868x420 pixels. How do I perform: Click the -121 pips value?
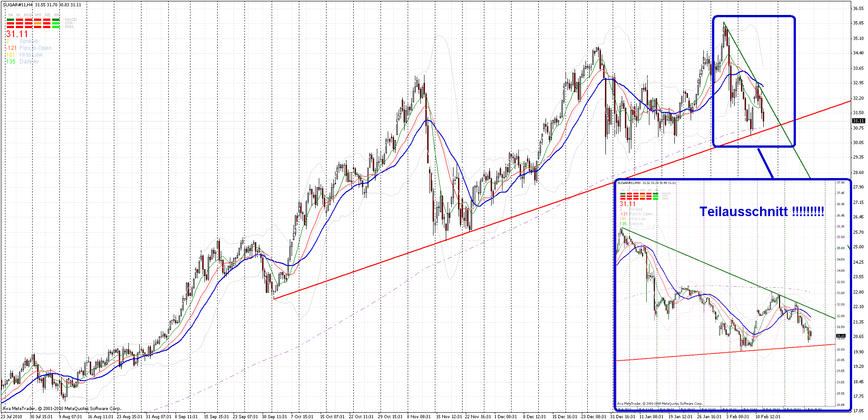[x=11, y=48]
